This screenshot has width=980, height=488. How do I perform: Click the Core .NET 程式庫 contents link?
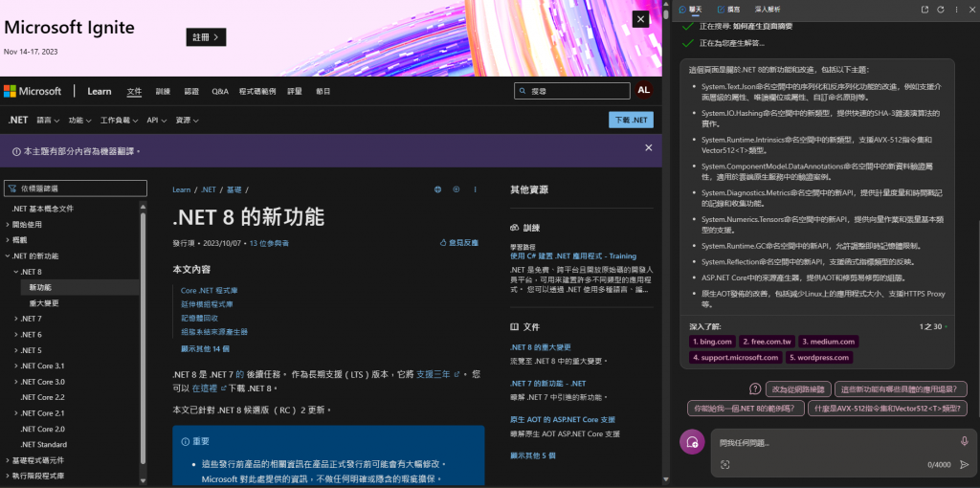click(x=210, y=291)
